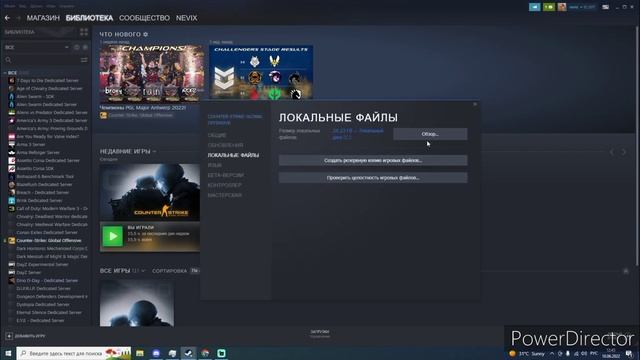Click the America's Army 3 Dedicated Server icon
This screenshot has height=360, width=640.
coord(12,120)
